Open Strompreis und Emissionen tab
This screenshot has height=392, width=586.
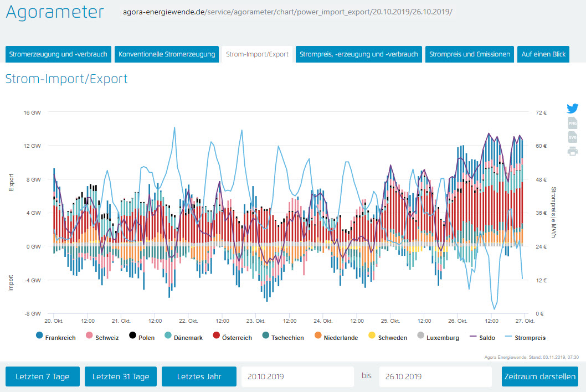tap(470, 54)
